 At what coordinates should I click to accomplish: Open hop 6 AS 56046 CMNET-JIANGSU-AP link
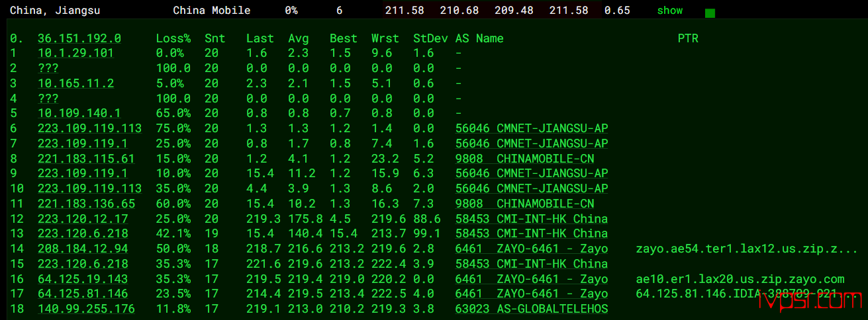[531, 128]
